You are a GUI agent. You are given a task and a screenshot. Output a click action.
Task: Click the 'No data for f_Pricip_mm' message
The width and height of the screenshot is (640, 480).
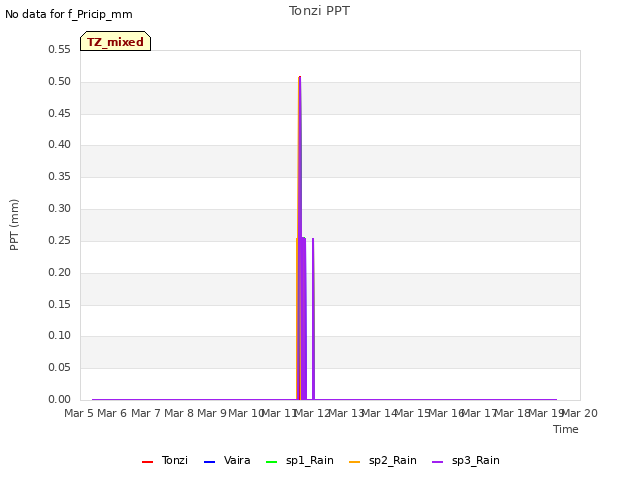69,14
